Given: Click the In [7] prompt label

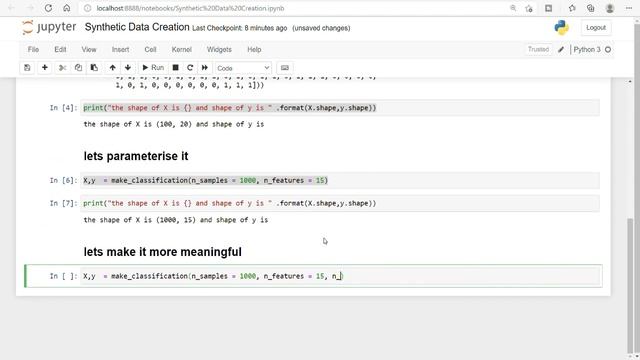Looking at the screenshot, I should (63, 203).
